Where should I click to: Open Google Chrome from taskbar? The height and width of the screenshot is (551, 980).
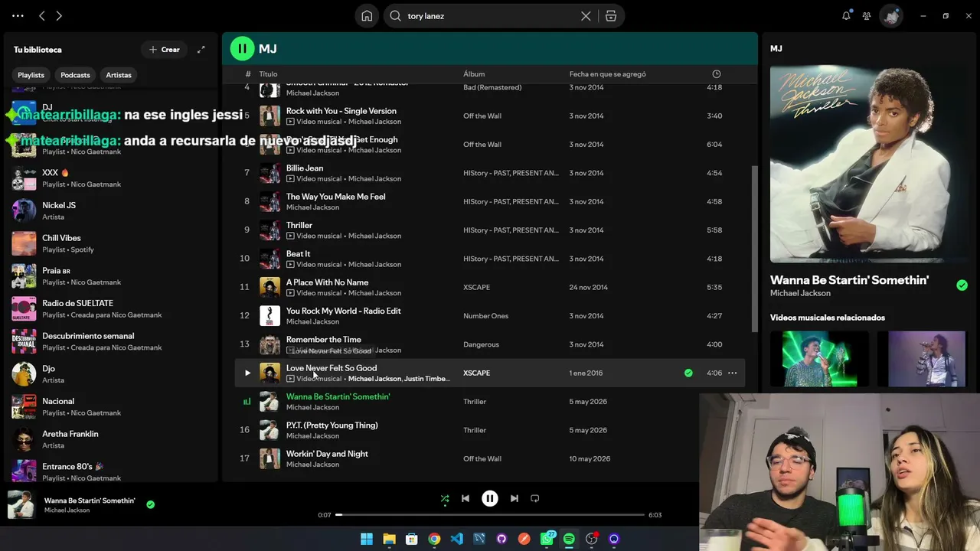click(434, 539)
